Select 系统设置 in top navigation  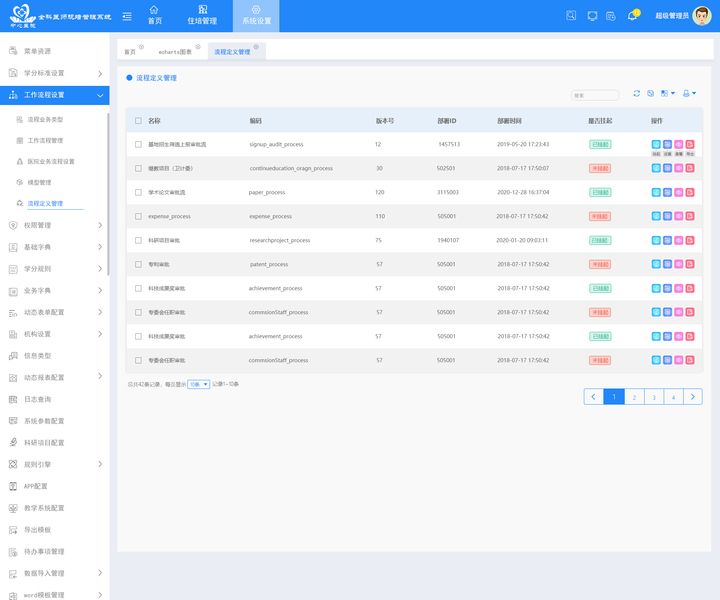pos(256,16)
